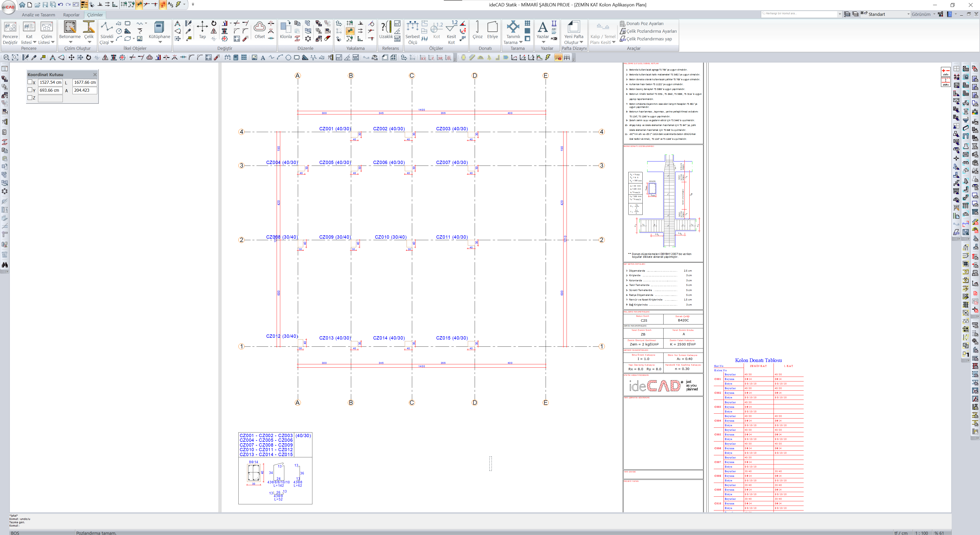Viewport: 980px width, 535px height.
Task: Open Donatı Poz Ayarları
Action: (644, 24)
